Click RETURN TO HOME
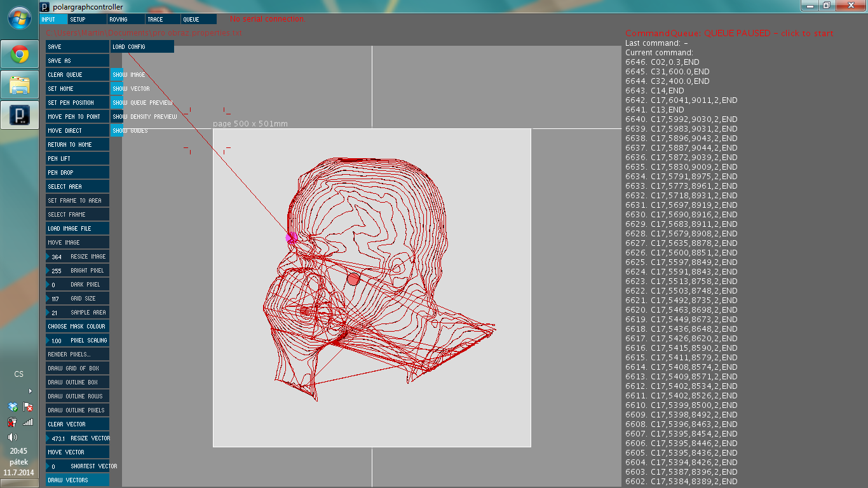This screenshot has height=488, width=868. pyautogui.click(x=78, y=144)
